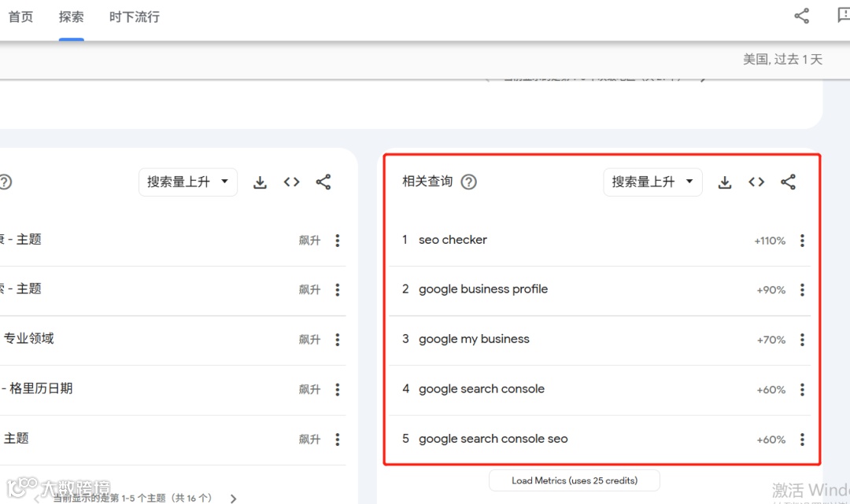Switch to 时下流行 tab
850x504 pixels.
point(135,17)
